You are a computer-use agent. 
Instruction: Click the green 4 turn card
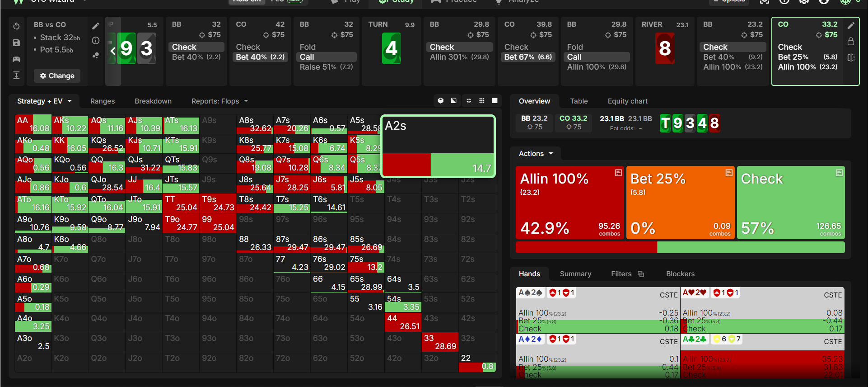[x=392, y=48]
